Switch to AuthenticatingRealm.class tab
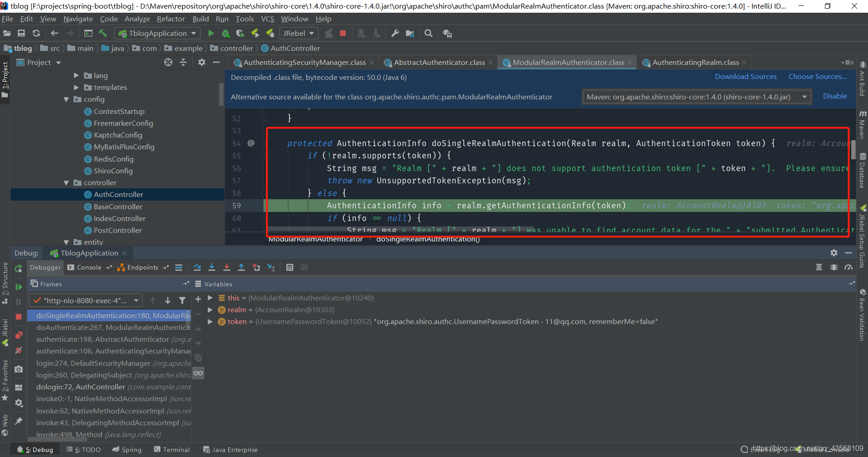This screenshot has width=868, height=457. (x=696, y=62)
